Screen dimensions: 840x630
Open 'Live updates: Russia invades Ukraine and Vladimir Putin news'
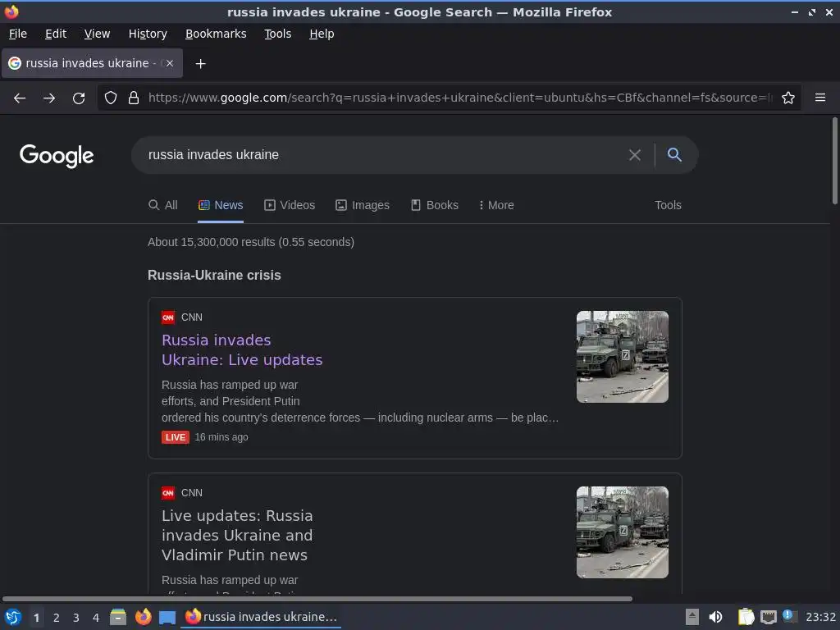[x=237, y=535]
